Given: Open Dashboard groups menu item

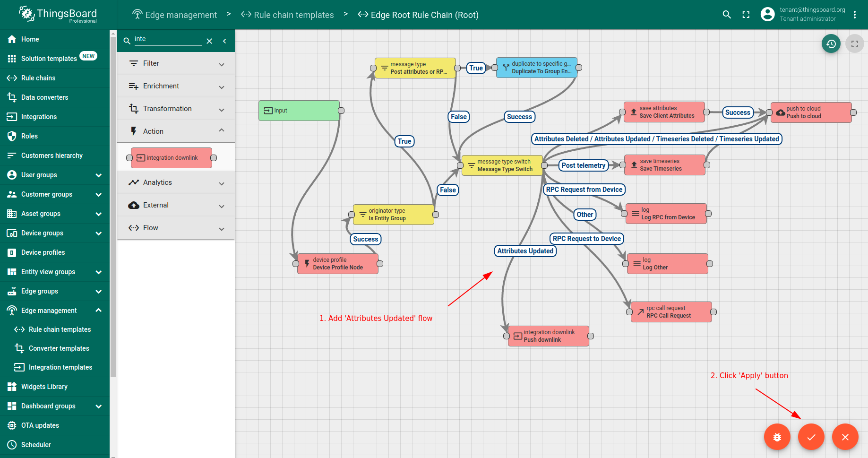Looking at the screenshot, I should 55,406.
